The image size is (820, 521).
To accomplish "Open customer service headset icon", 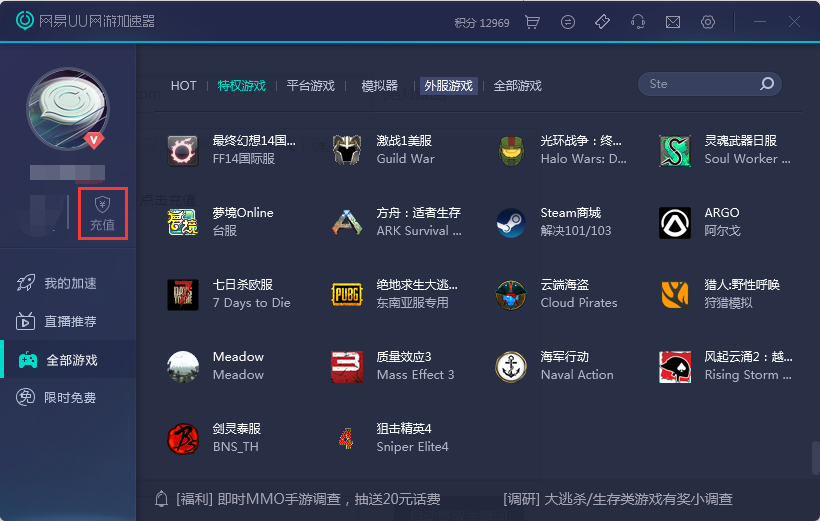I will 637,22.
